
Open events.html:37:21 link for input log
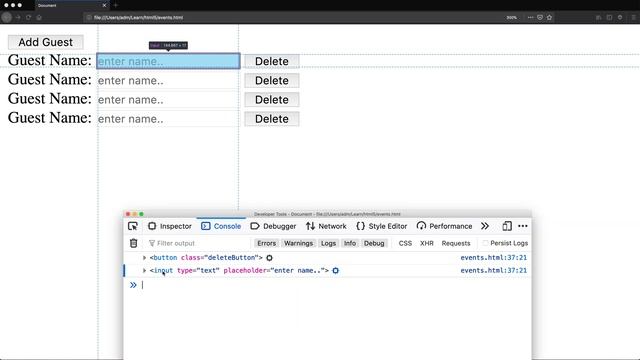click(493, 271)
